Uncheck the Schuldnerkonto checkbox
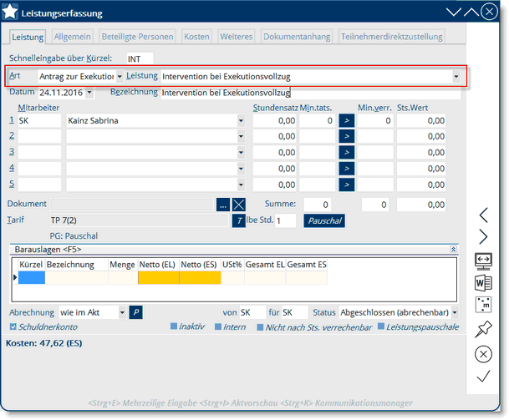The image size is (509, 420). pyautogui.click(x=13, y=326)
